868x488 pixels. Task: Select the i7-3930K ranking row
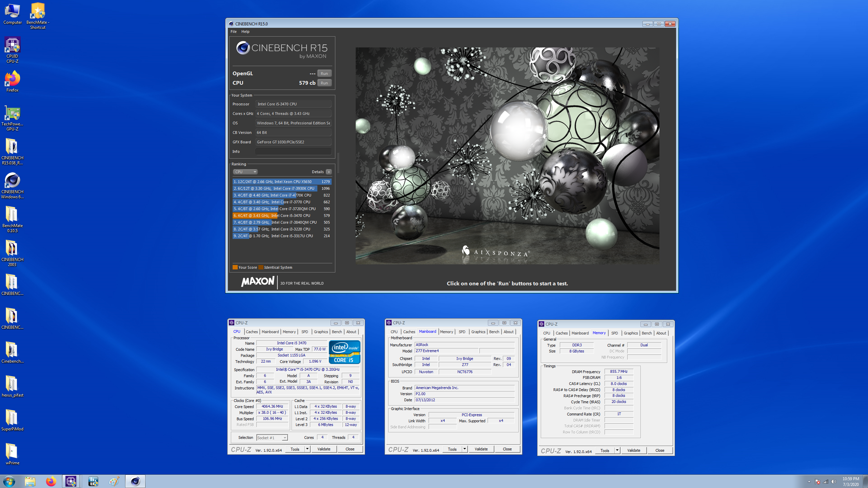(x=282, y=188)
